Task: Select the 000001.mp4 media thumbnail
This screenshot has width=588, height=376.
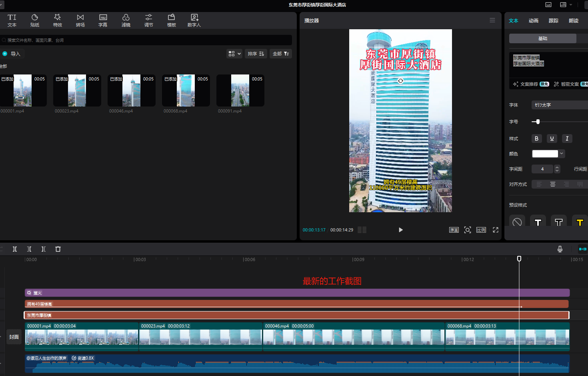Action: point(23,90)
